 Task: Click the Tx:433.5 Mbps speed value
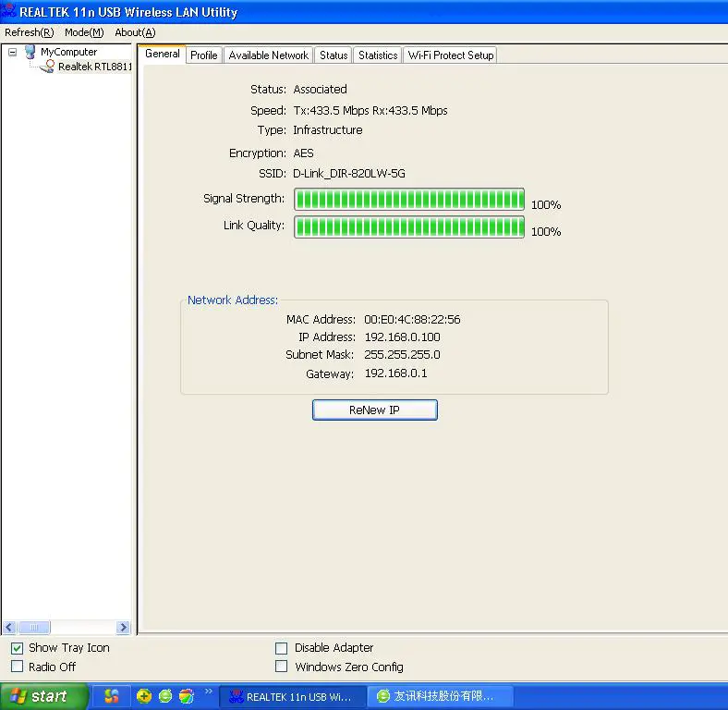332,111
